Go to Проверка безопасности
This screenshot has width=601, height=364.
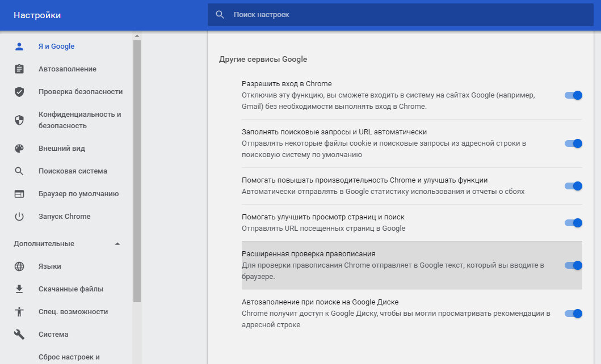(x=81, y=91)
